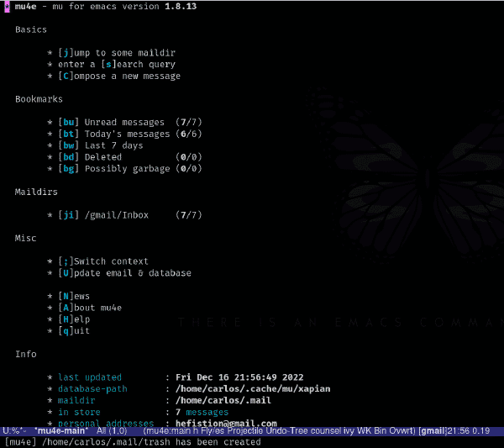Click the [j]ump to some maildir link
This screenshot has height=448, width=504.
[117, 53]
